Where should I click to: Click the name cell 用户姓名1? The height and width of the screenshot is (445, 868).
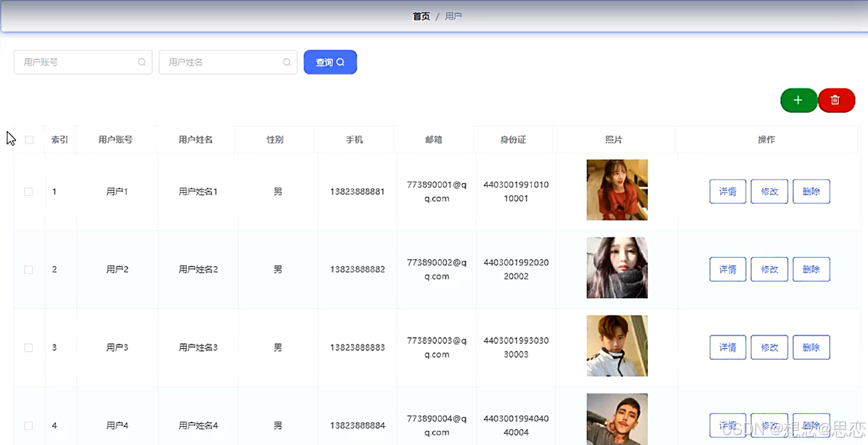[199, 192]
